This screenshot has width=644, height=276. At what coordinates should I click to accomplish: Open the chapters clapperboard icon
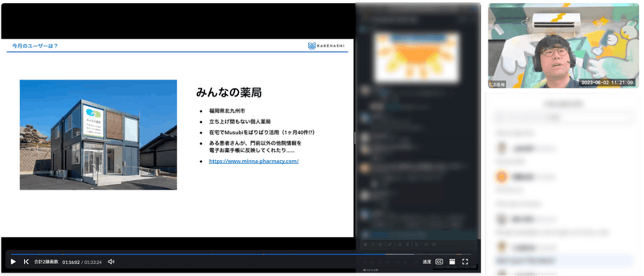click(x=452, y=262)
